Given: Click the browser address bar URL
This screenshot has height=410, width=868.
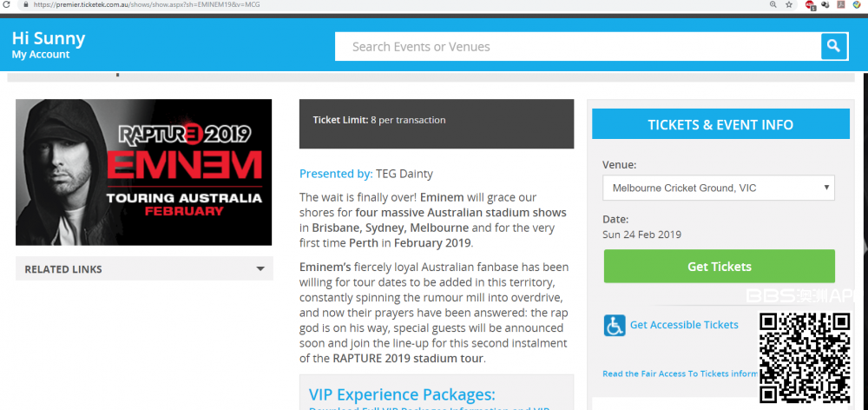Looking at the screenshot, I should point(148,4).
